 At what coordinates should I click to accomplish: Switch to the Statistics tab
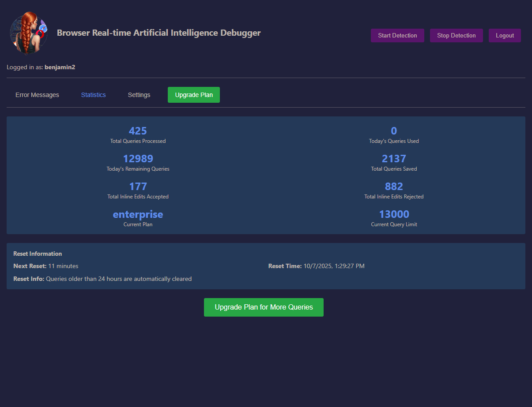click(94, 95)
